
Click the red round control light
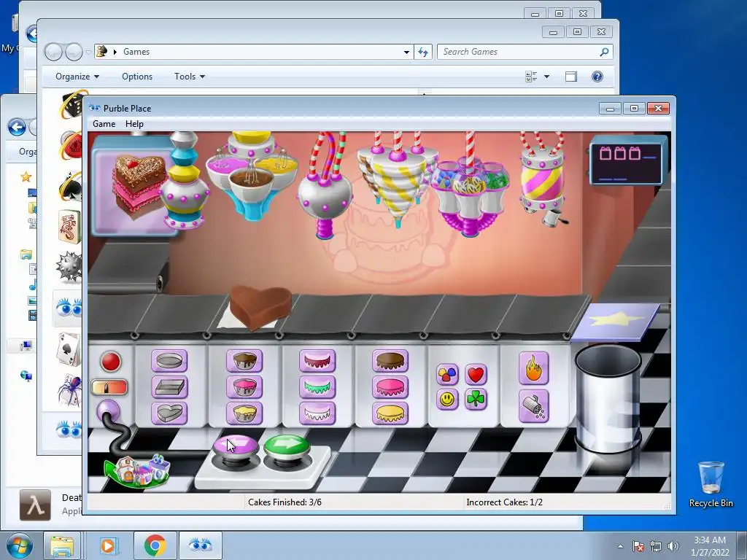[111, 362]
